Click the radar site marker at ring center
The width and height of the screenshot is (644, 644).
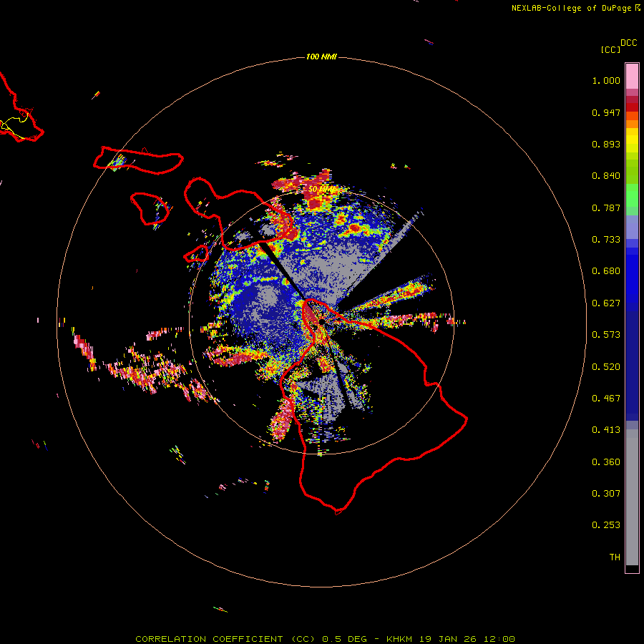[x=321, y=323]
